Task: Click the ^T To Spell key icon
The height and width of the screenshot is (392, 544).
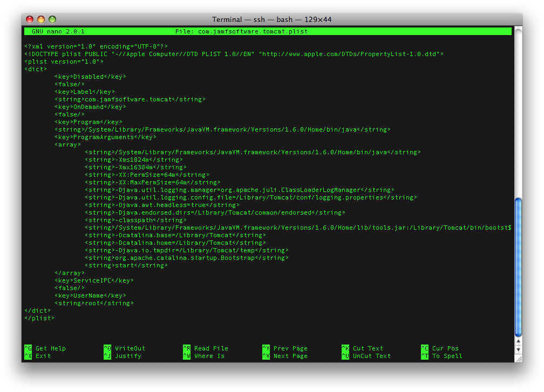Action: (425, 356)
